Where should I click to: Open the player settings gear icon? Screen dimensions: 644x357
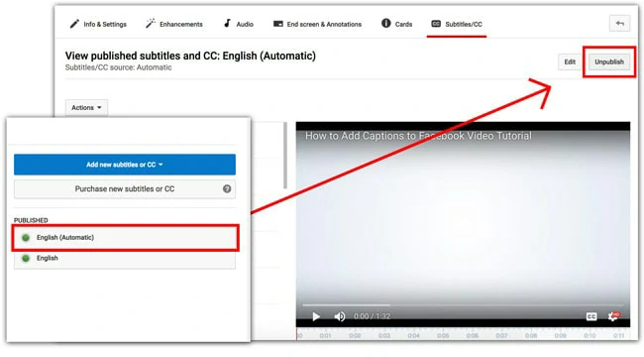coord(613,316)
